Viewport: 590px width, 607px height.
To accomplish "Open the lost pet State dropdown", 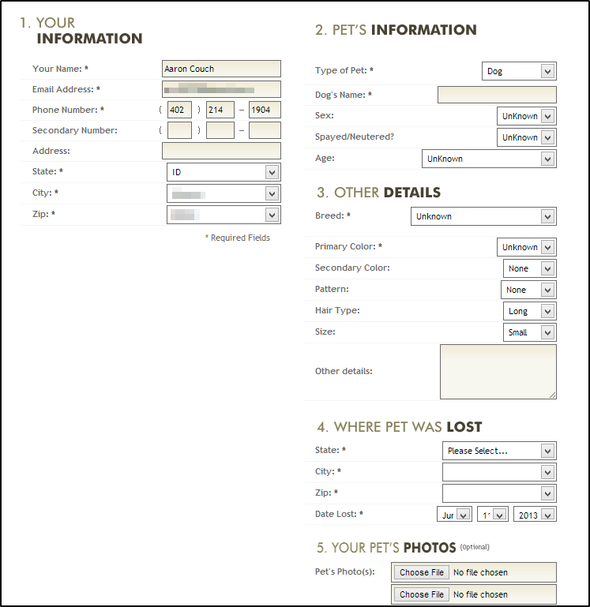I will click(499, 451).
